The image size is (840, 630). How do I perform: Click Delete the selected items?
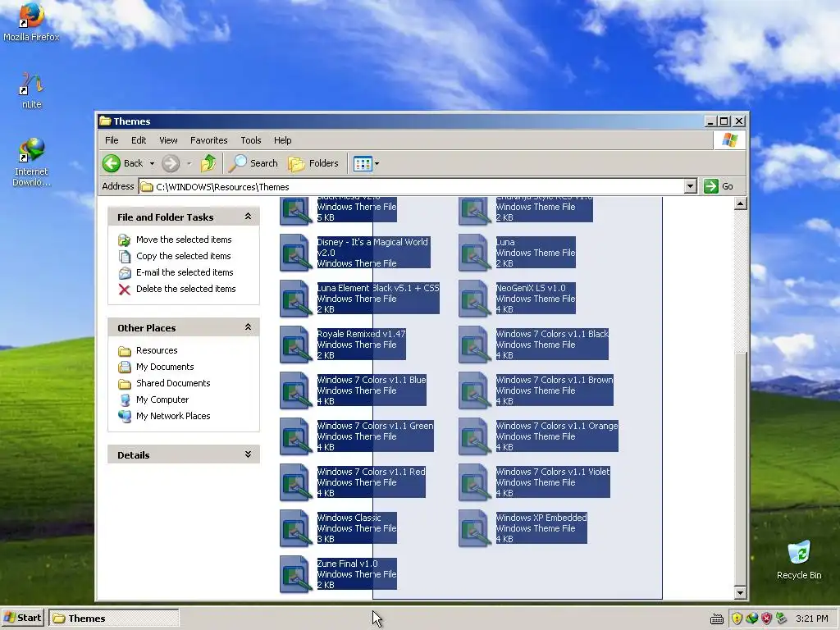pos(186,289)
